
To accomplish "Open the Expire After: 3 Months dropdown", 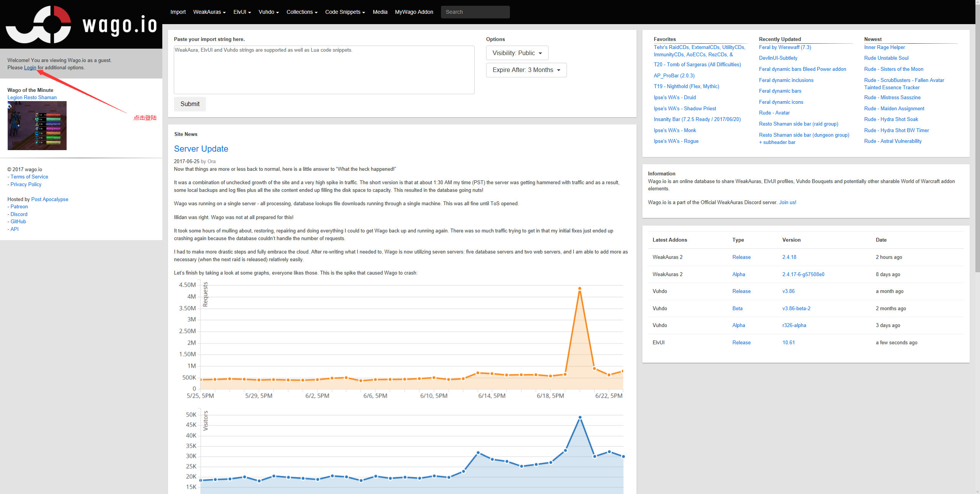I will tap(526, 70).
